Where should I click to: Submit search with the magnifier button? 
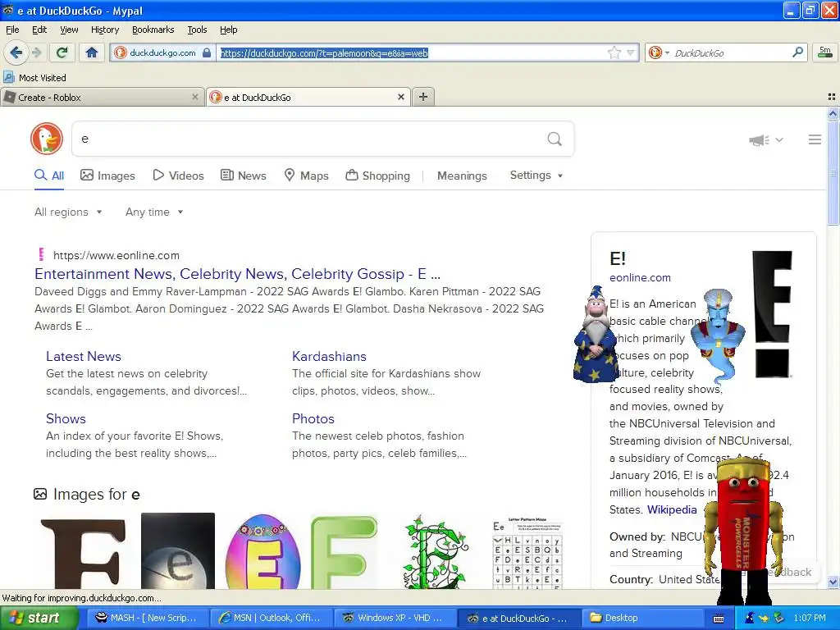tap(555, 139)
